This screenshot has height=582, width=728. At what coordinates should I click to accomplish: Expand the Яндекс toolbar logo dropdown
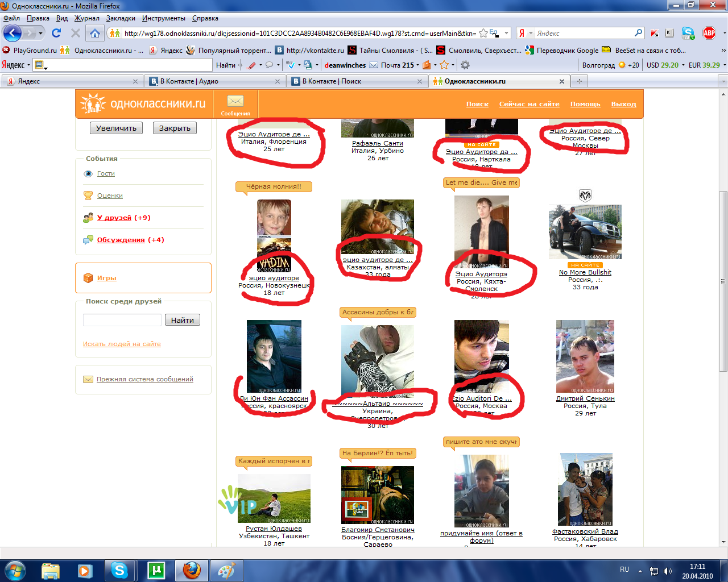coord(28,65)
